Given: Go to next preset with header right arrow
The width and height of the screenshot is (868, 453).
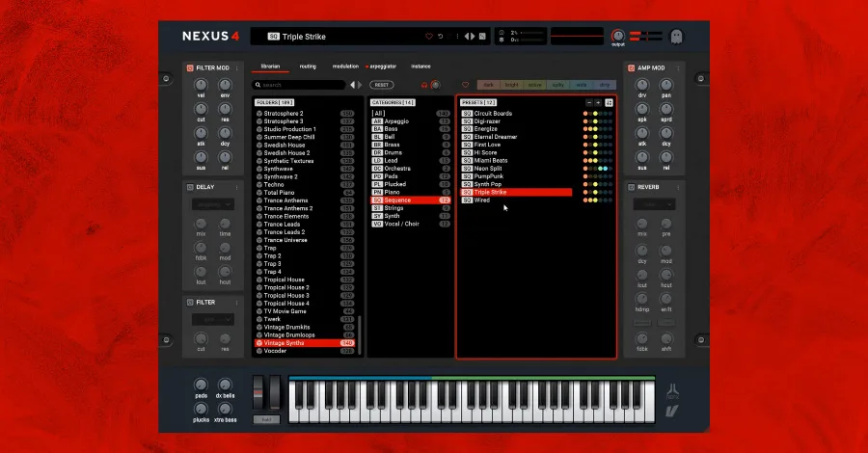Looking at the screenshot, I should 473,37.
